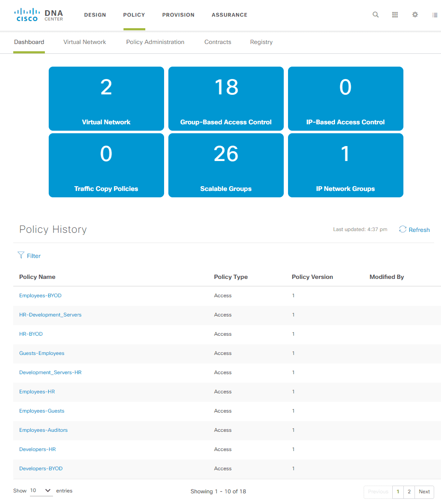Click the Last updated 4:37 pm text
441x504 pixels.
(x=360, y=229)
